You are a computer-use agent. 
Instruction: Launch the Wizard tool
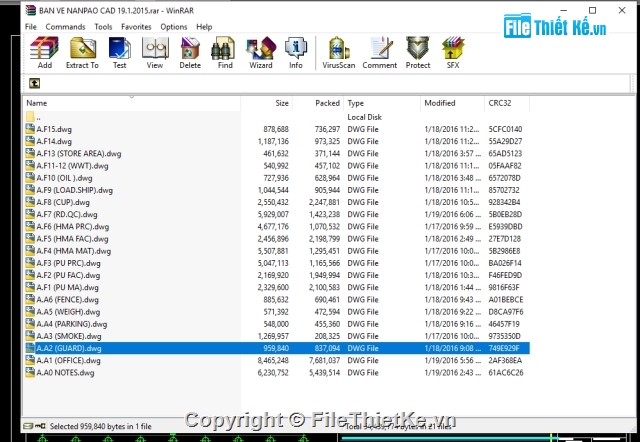tap(261, 52)
